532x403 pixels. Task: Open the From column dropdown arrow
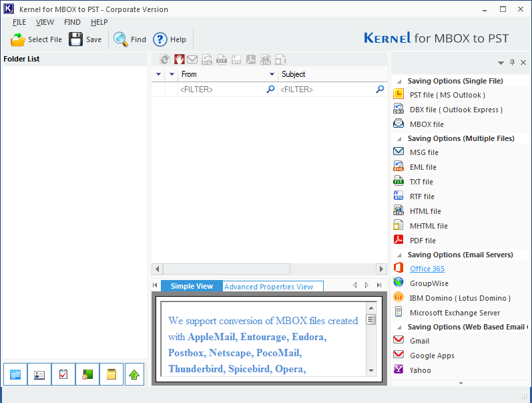pos(272,74)
